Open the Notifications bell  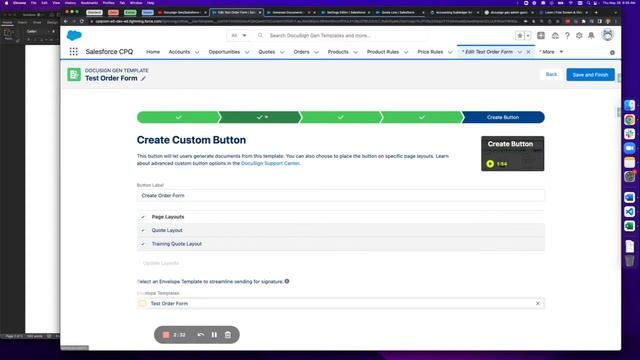[x=591, y=36]
